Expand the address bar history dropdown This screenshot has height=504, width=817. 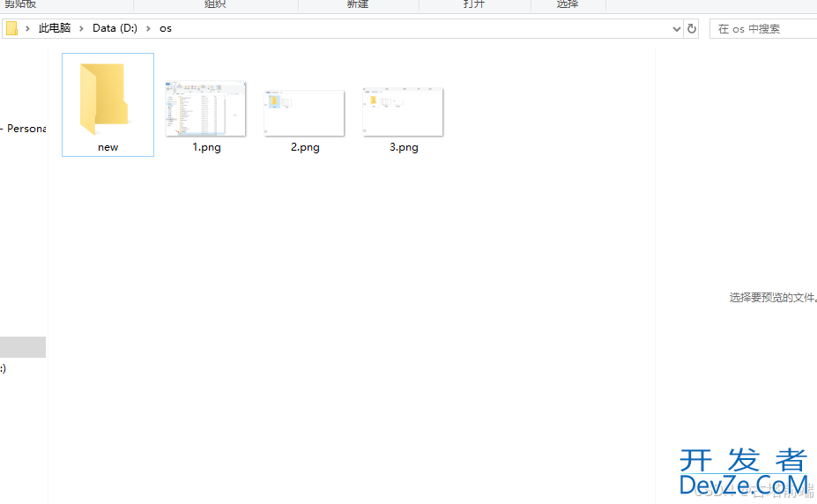coord(676,28)
